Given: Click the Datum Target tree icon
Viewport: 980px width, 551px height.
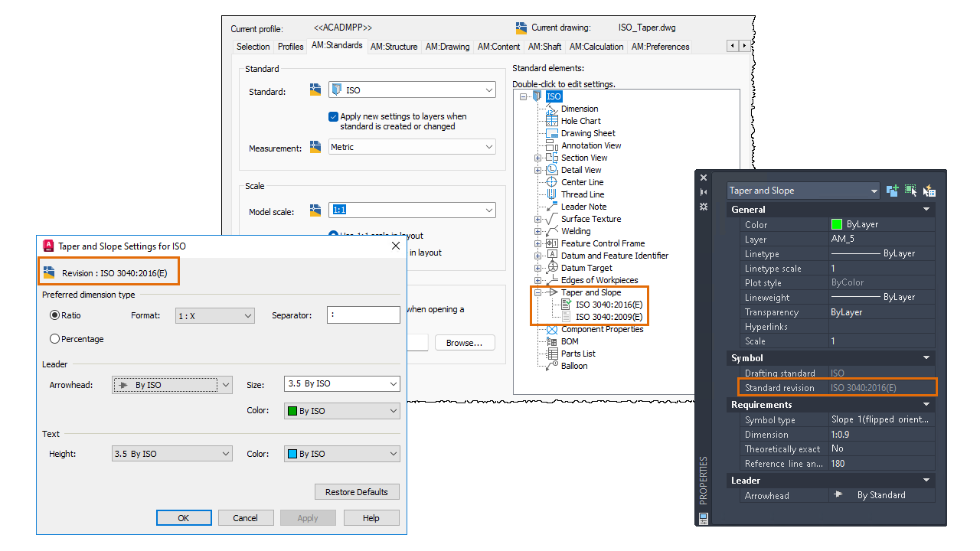Looking at the screenshot, I should tap(551, 268).
